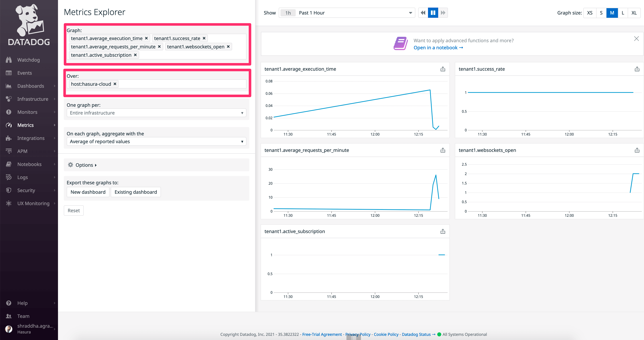The width and height of the screenshot is (644, 340).
Task: Change the One graph per selection
Action: [x=156, y=113]
